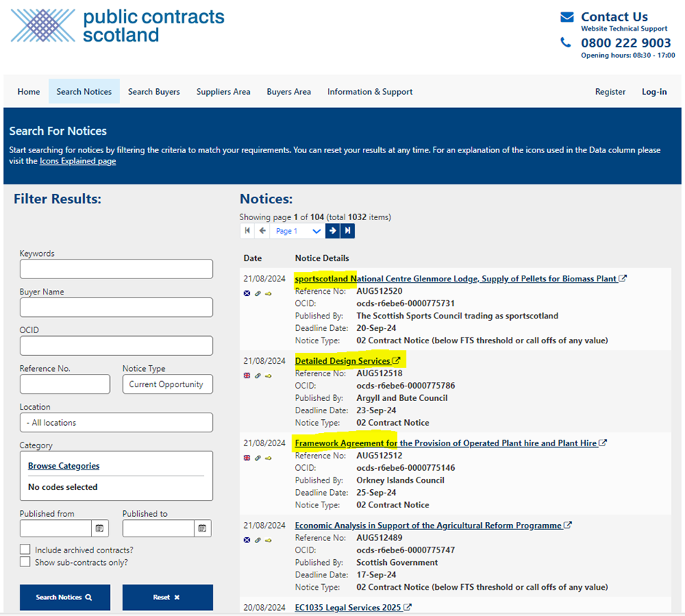Open Suppliers Area menu

(x=223, y=92)
